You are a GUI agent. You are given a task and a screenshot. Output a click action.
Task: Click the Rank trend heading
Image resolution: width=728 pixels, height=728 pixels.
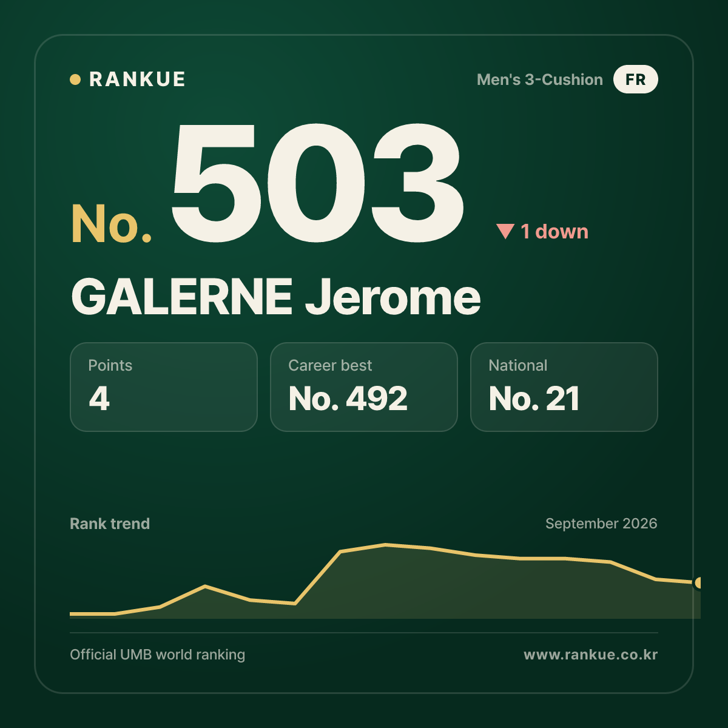pyautogui.click(x=110, y=524)
